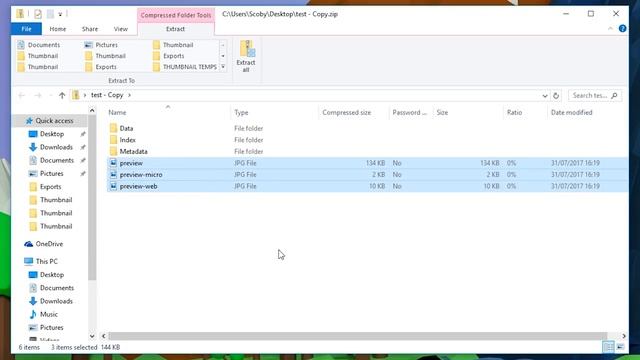Click the Compressed Folder Tools tab header

(x=176, y=15)
